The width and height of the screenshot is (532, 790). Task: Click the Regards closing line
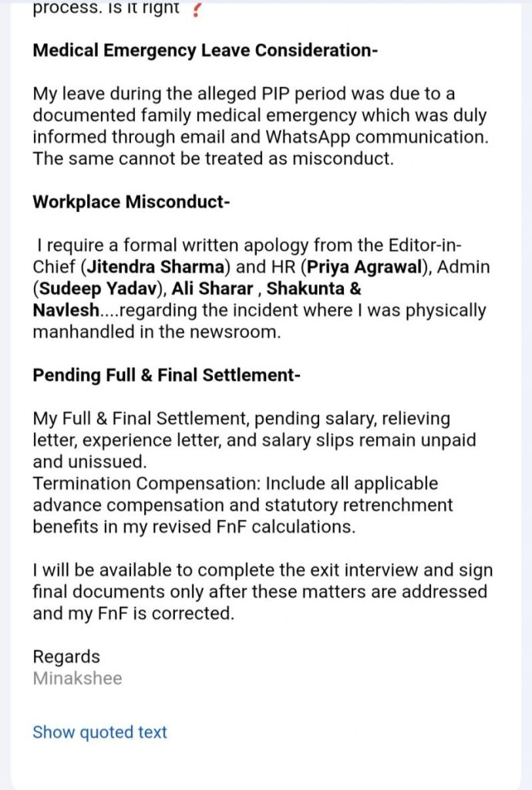click(66, 657)
